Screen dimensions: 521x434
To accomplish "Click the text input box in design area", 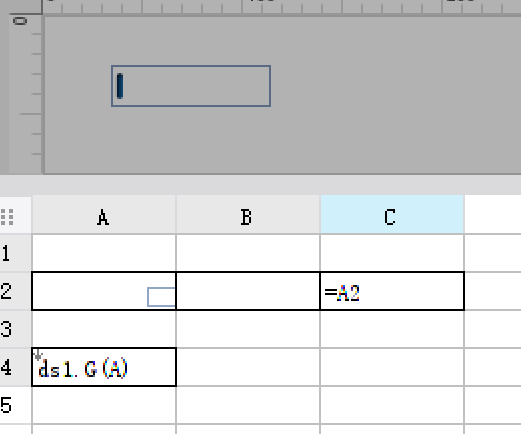I will tap(191, 86).
